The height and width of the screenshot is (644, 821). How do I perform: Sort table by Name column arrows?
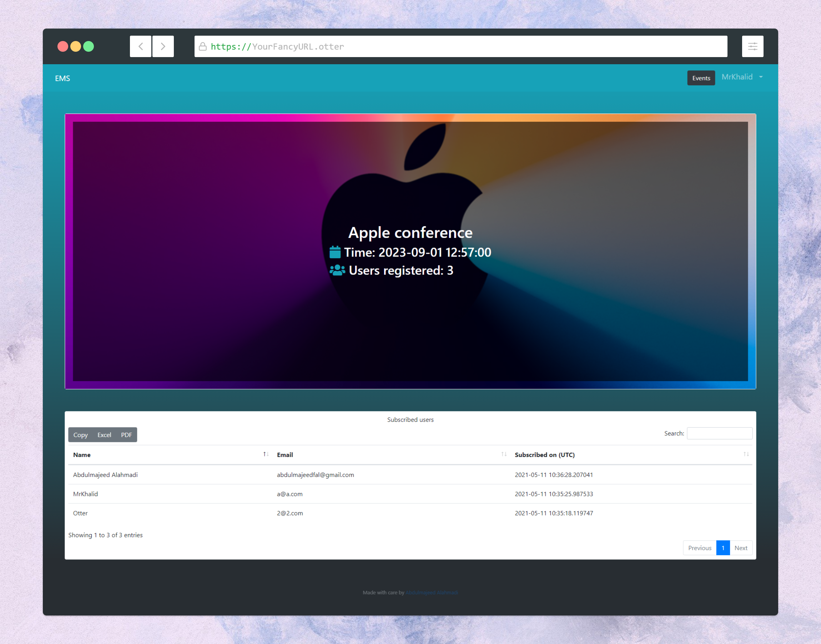coord(266,454)
